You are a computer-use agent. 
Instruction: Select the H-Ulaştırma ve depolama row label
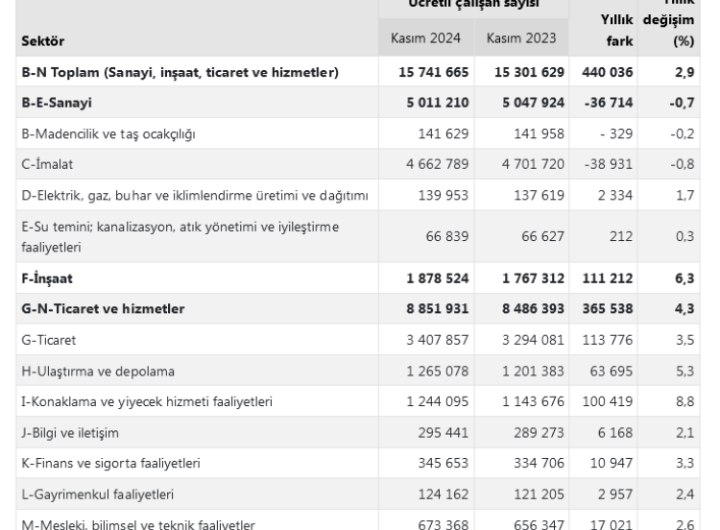(x=97, y=371)
